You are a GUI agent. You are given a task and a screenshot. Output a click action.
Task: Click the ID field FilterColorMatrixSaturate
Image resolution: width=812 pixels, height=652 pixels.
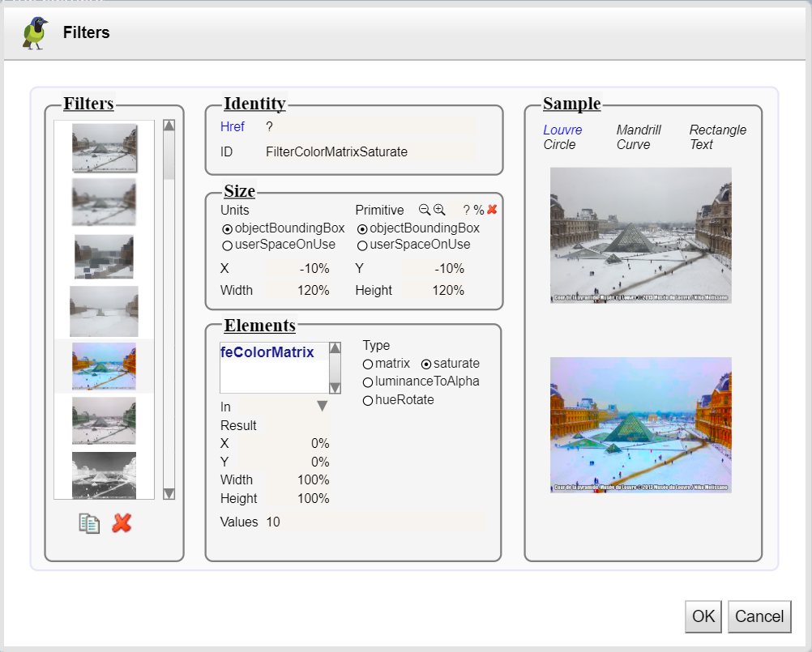coord(370,151)
